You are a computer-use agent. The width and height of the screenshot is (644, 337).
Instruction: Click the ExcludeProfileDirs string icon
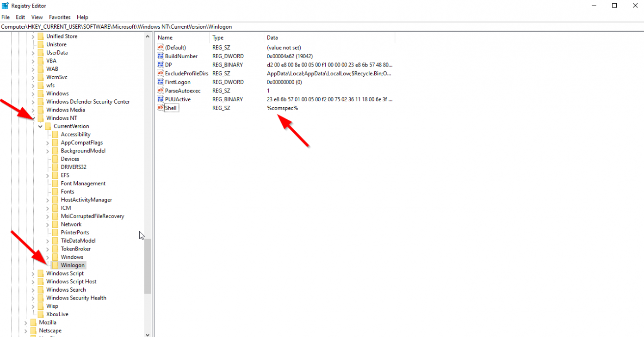(x=161, y=74)
